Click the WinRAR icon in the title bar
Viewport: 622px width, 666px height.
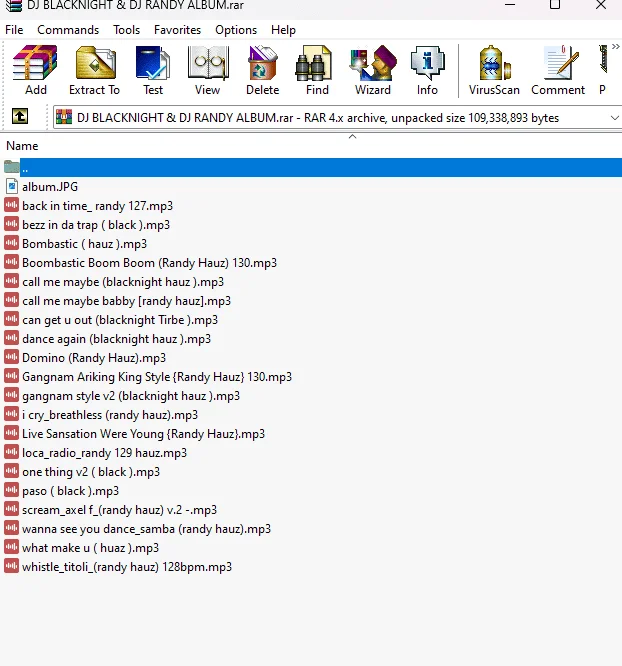click(13, 6)
